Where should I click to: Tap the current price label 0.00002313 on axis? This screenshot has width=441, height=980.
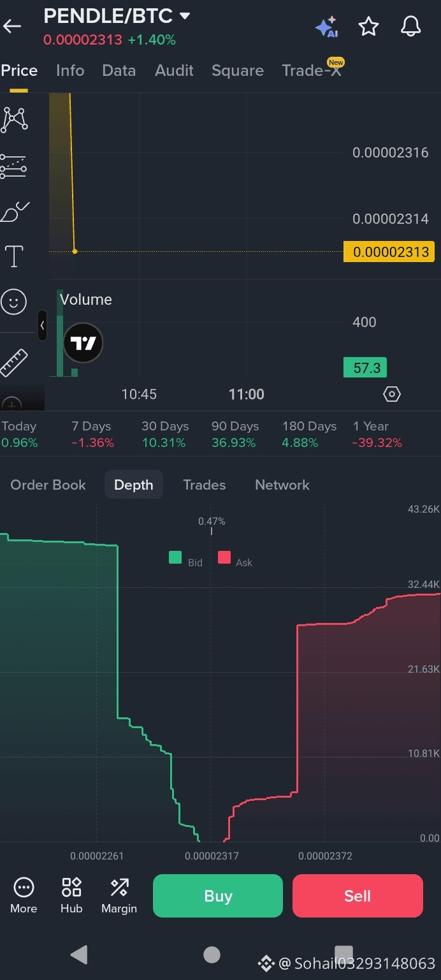[x=389, y=252]
